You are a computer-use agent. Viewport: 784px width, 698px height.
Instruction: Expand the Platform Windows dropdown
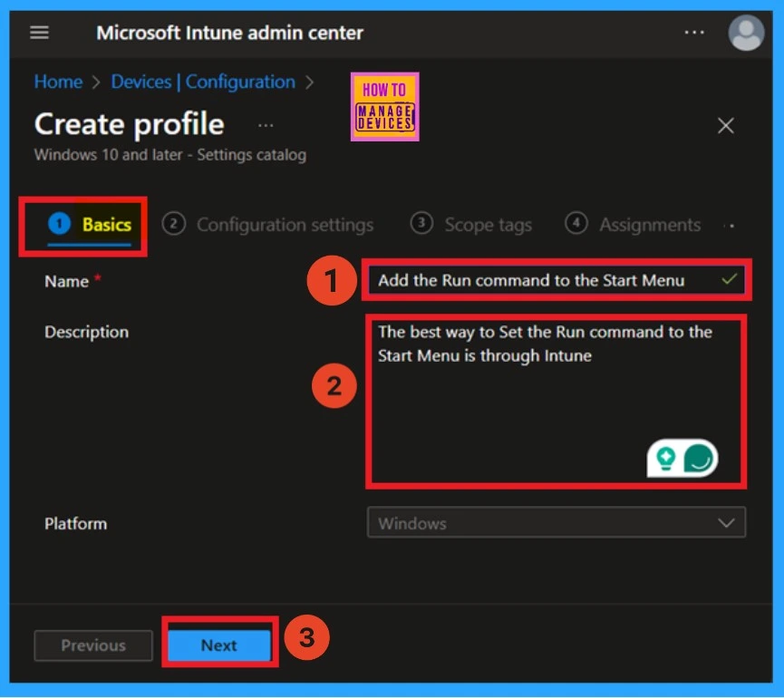tap(556, 522)
